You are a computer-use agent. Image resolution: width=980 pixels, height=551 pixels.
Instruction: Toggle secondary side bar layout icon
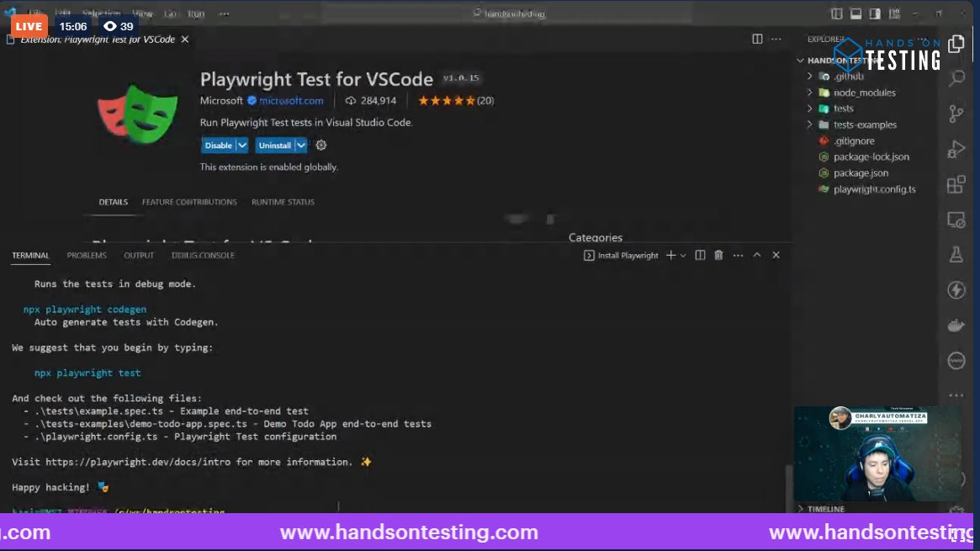875,13
